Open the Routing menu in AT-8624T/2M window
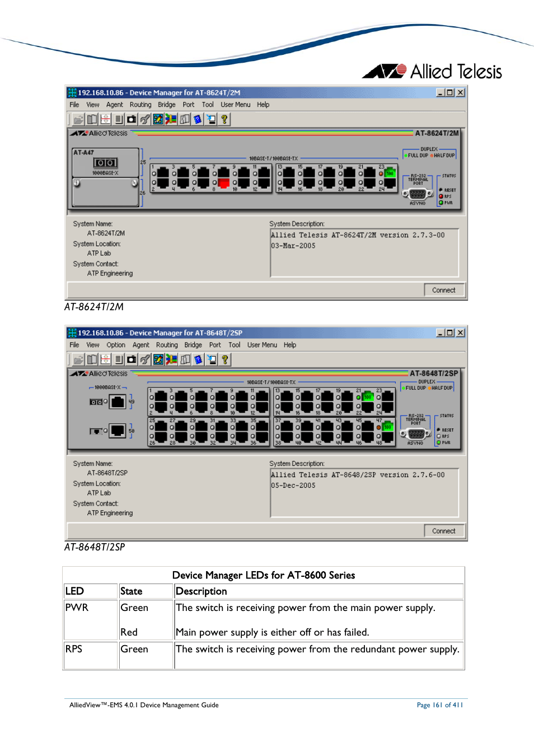This screenshot has height=756, width=534. click(x=140, y=105)
